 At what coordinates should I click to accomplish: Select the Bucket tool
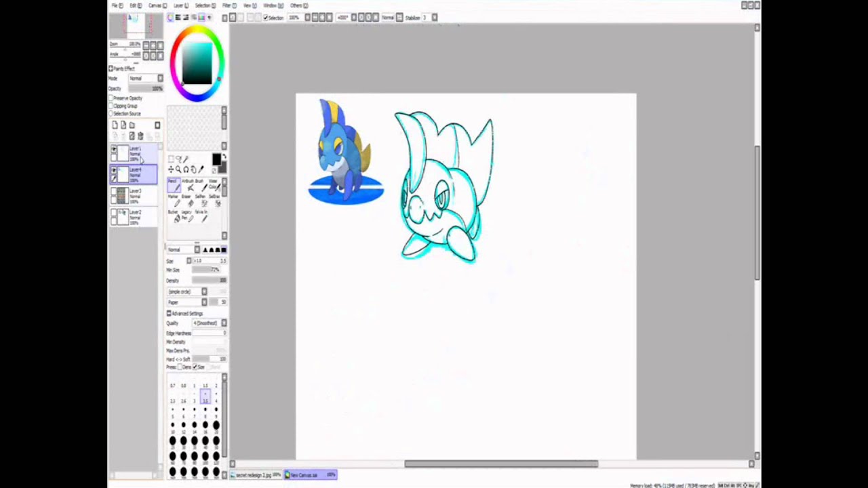[175, 216]
